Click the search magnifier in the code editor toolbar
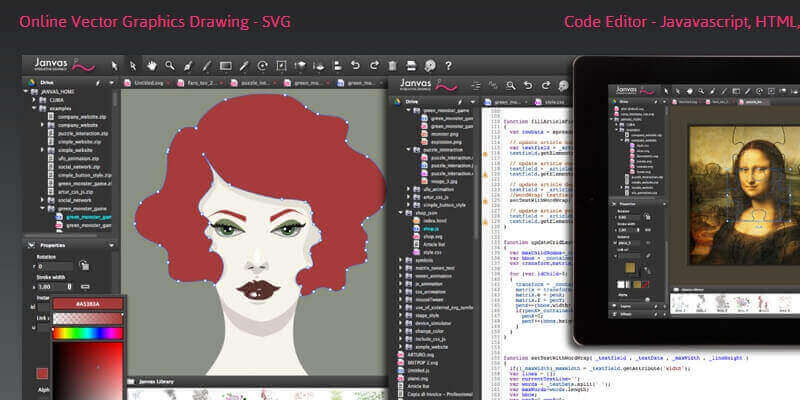This screenshot has width=800, height=400. coord(509,85)
